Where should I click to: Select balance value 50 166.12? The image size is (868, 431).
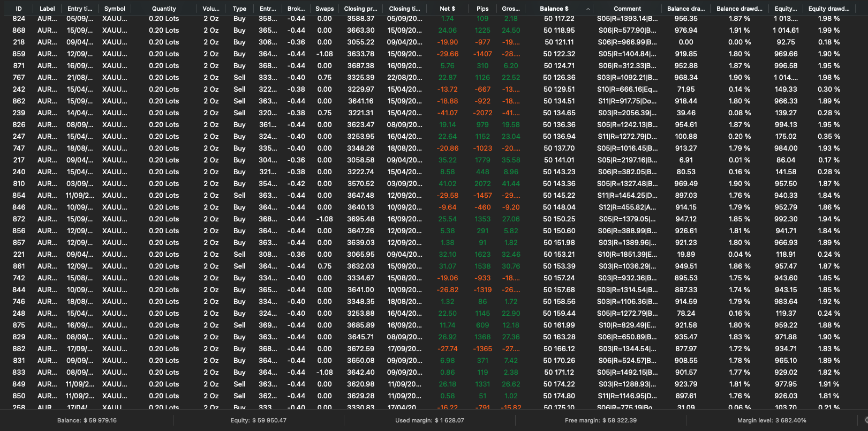[x=560, y=349]
